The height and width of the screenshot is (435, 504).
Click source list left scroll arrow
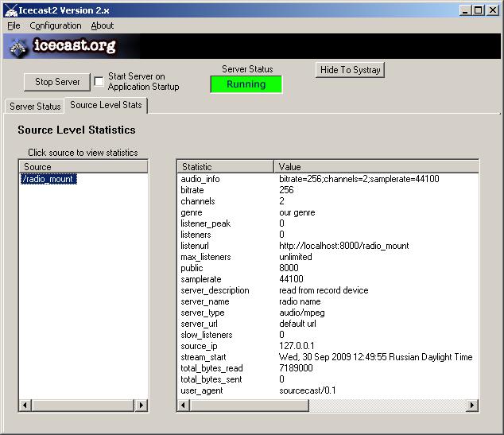tap(25, 405)
